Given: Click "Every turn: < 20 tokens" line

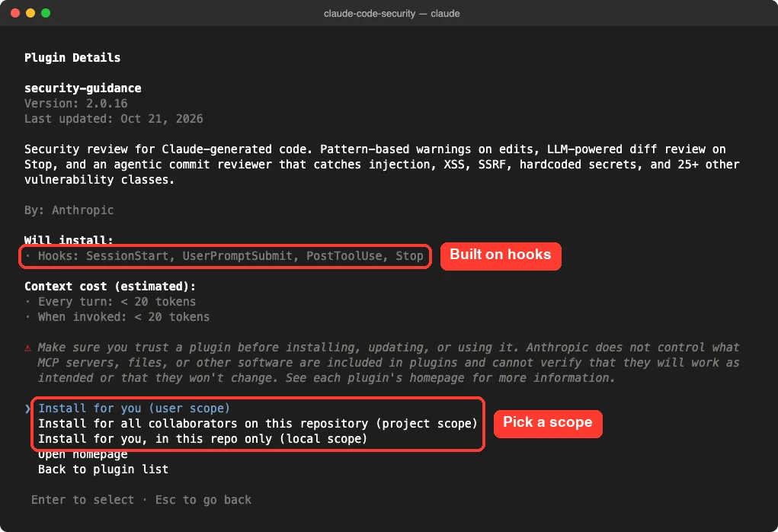Looking at the screenshot, I should (110, 302).
